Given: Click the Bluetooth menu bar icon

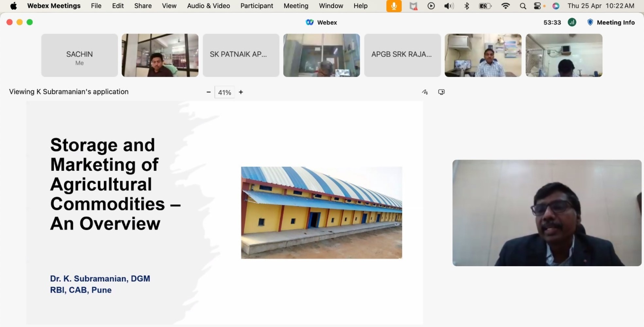Looking at the screenshot, I should (467, 6).
